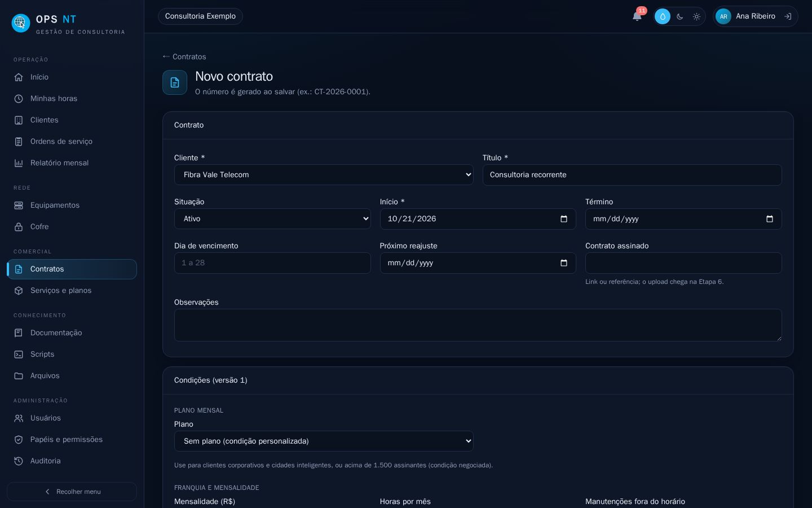
Task: Open Próximo reajuste calendar picker icon
Action: (564, 263)
